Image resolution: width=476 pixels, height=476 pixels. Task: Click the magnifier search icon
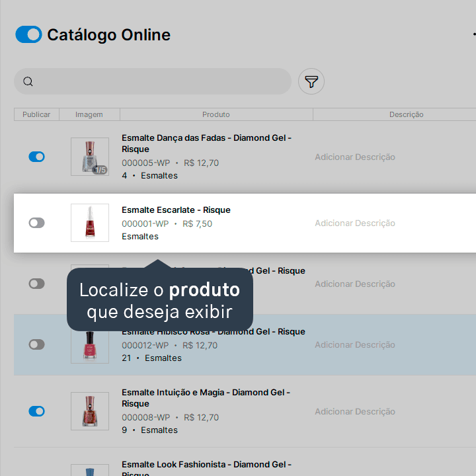pos(28,81)
